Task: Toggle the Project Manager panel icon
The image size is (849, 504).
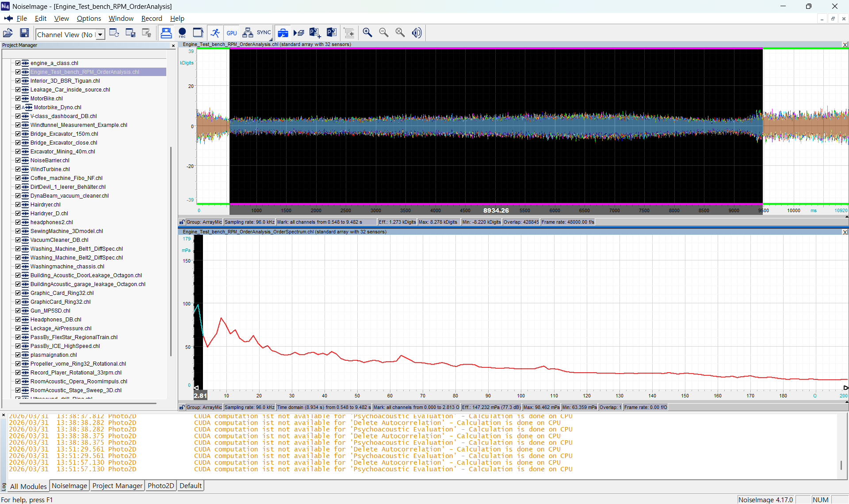Action: coord(166,33)
